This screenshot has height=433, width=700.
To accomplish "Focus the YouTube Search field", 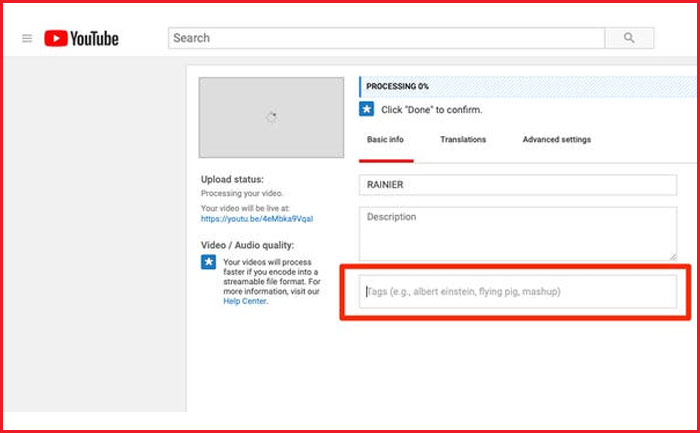I will [387, 38].
